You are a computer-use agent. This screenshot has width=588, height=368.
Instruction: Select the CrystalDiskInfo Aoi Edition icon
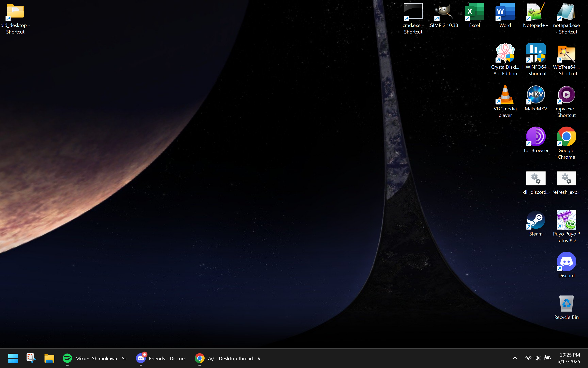tap(505, 60)
